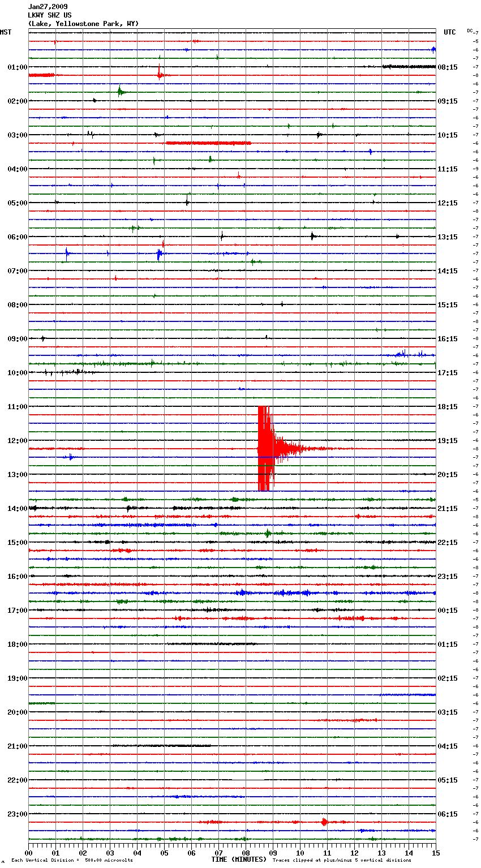Click the 14:15 UTC time label
This screenshot has height=868, width=481.
tap(448, 271)
